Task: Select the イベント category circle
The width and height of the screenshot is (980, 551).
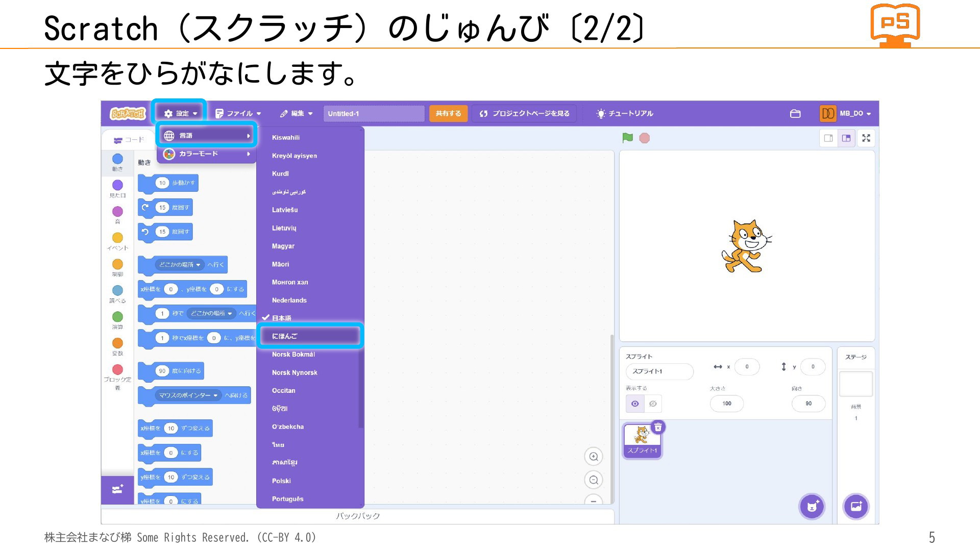Action: pos(117,238)
